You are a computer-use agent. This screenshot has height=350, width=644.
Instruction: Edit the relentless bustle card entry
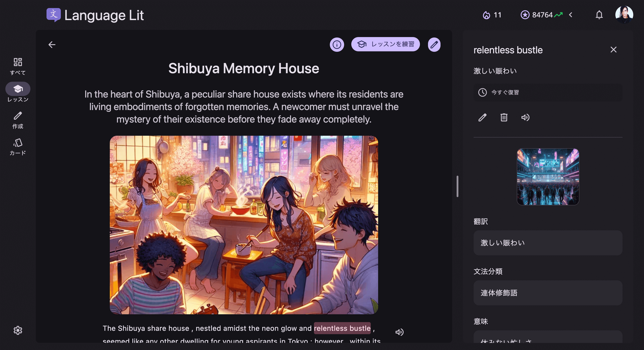tap(482, 117)
